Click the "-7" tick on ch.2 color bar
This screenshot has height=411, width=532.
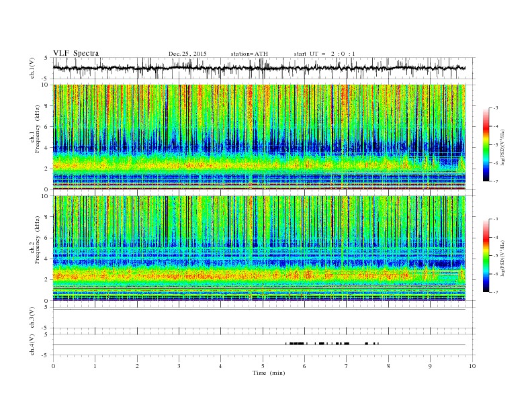click(x=495, y=292)
